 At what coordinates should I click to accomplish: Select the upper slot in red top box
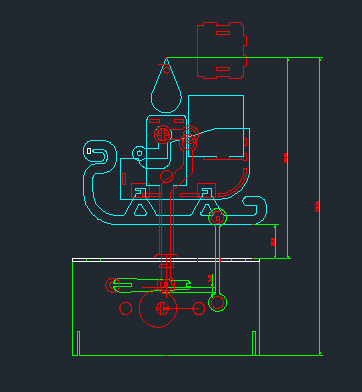(x=223, y=33)
